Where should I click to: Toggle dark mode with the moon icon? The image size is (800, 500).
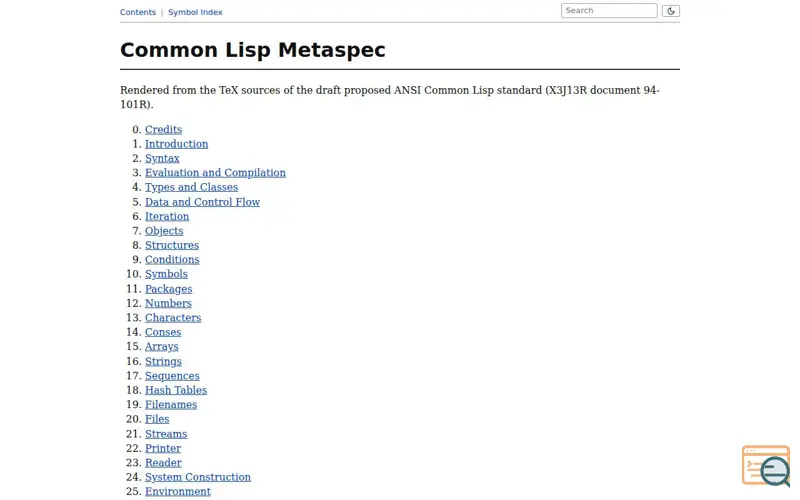click(x=670, y=11)
